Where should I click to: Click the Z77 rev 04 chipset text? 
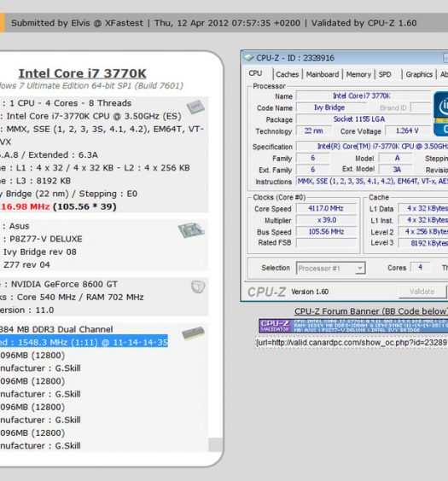pyautogui.click(x=26, y=264)
